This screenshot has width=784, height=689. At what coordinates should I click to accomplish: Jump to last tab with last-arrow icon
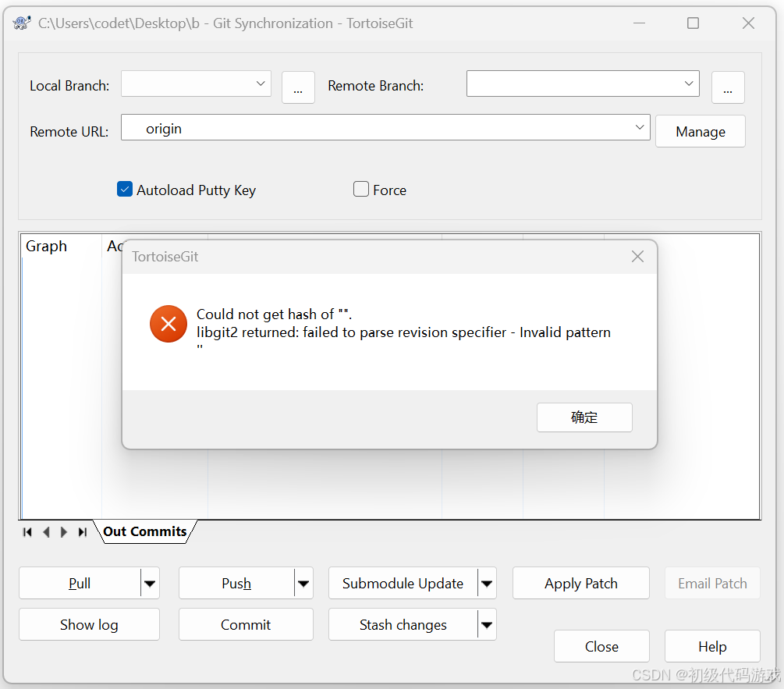[83, 532]
